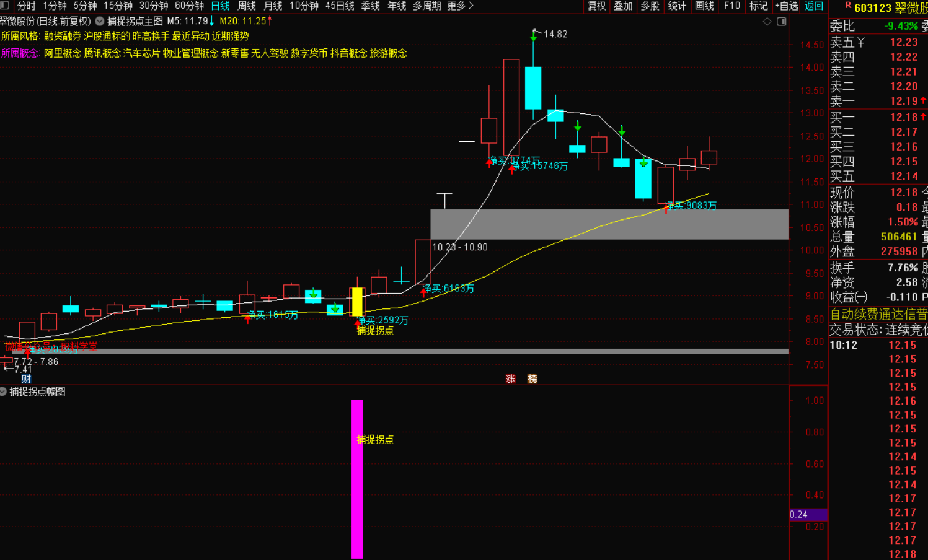
Task: Toggle the side panel layout icon
Action: [x=781, y=22]
